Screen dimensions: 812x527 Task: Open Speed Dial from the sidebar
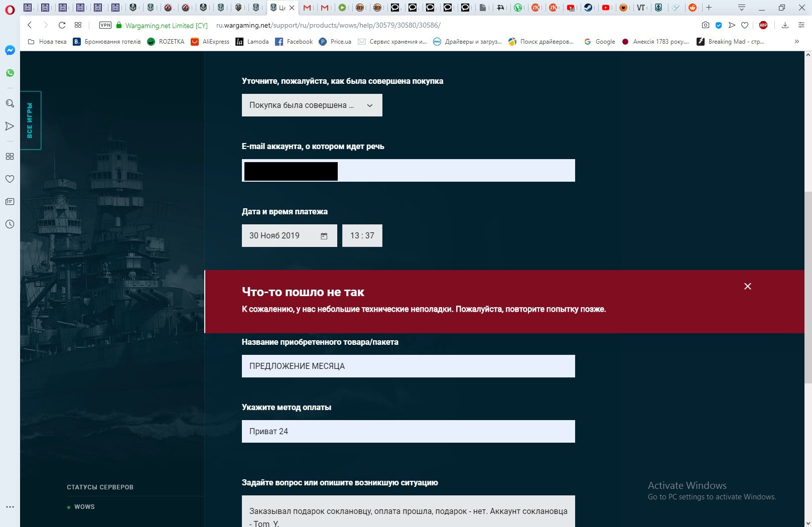10,156
